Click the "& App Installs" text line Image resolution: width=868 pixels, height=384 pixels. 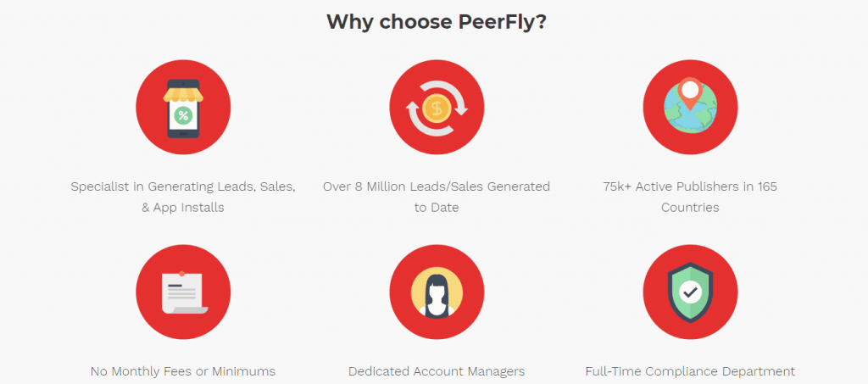(x=183, y=208)
